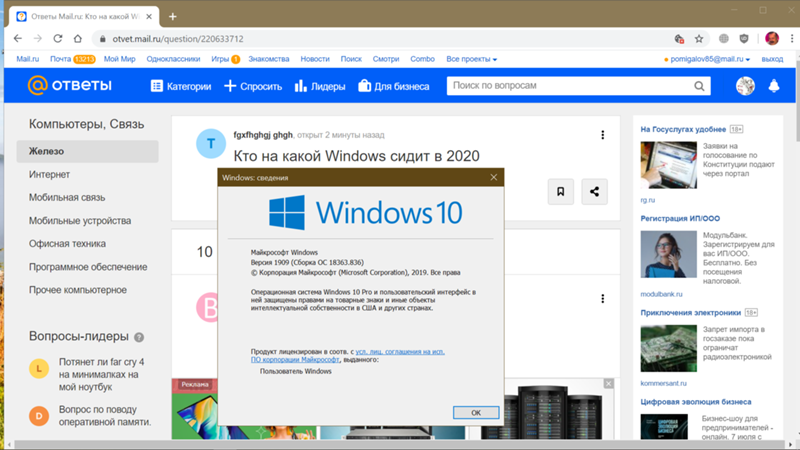800x450 pixels.
Task: Select Офисная техника in the sidebar
Action: [x=67, y=243]
